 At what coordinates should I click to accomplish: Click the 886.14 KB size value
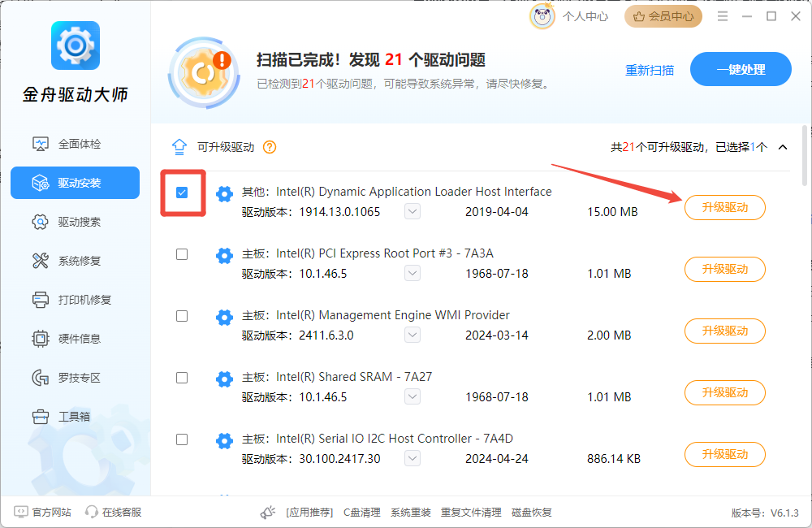614,459
